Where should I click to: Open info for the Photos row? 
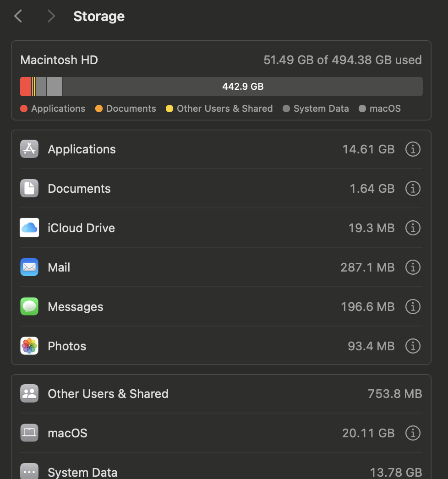[x=413, y=346]
